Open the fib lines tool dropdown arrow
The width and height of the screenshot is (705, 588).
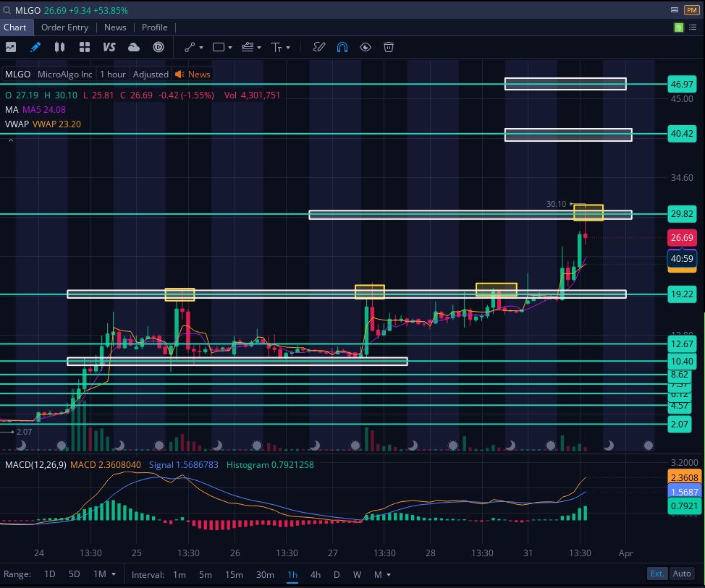[259, 48]
